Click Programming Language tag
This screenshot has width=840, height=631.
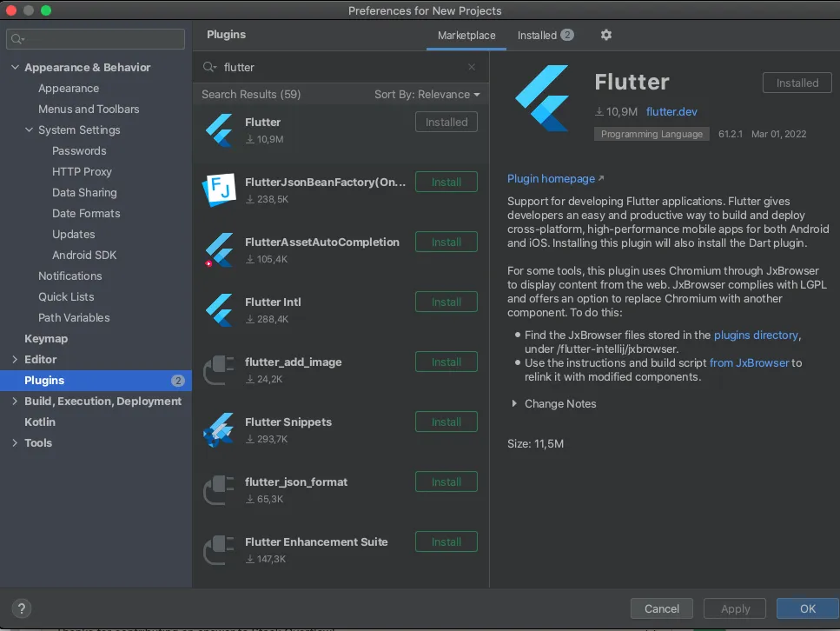(651, 134)
